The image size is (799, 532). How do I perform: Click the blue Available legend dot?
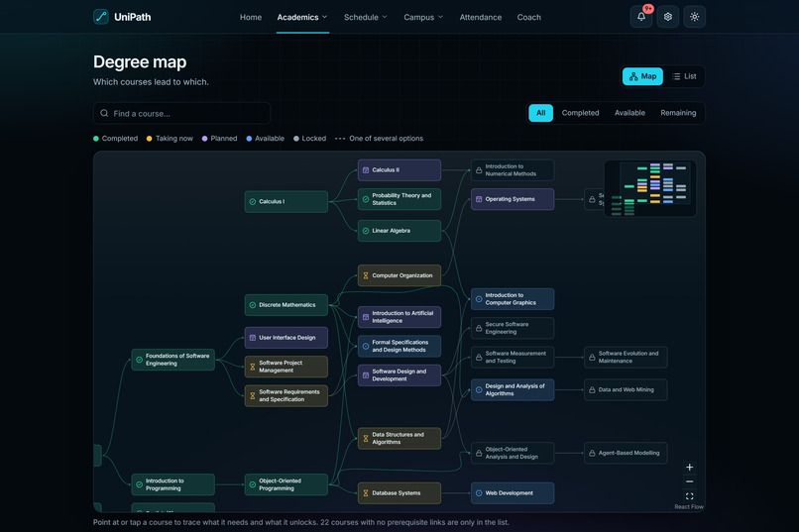click(249, 139)
